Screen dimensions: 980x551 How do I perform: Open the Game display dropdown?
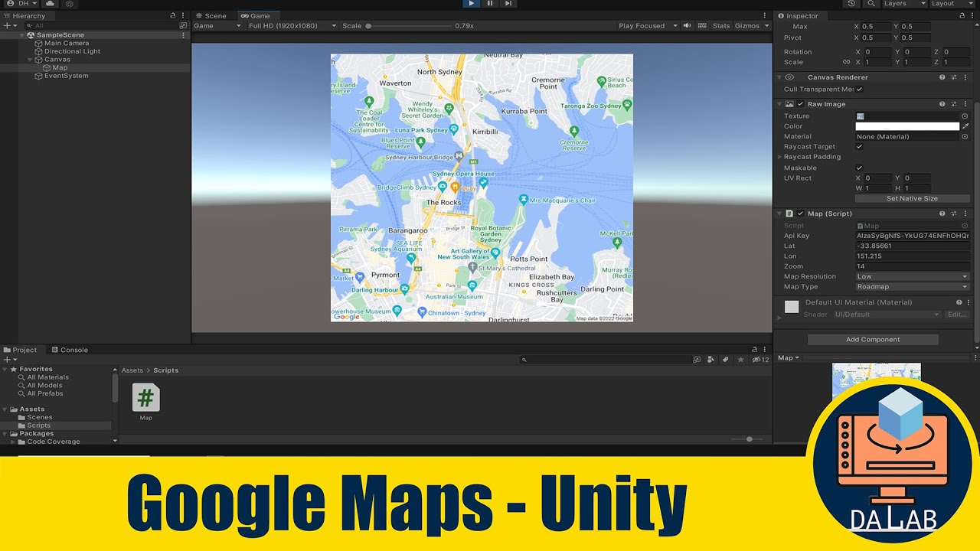click(x=217, y=25)
